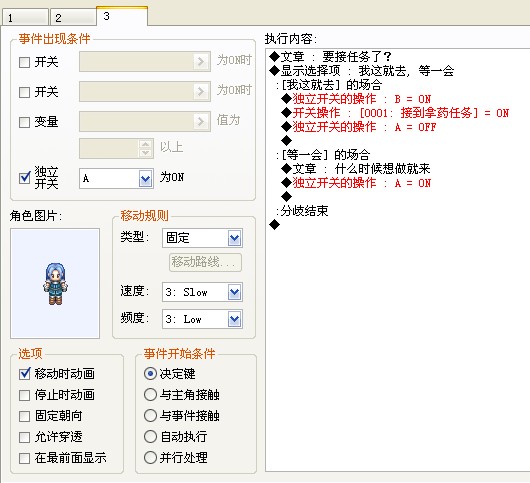The height and width of the screenshot is (483, 530).
Task: Enable 固定朝向 option
Action: click(24, 416)
